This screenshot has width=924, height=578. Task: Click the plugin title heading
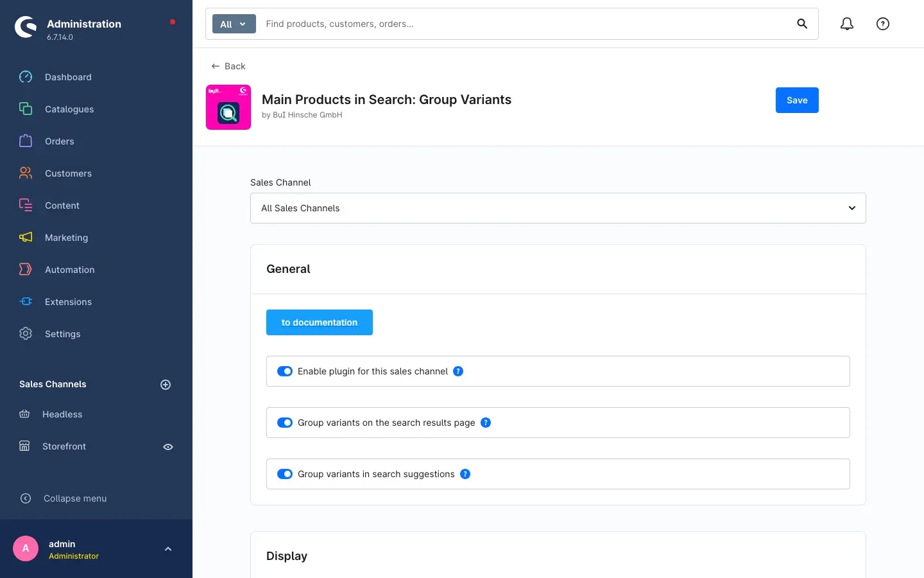tap(386, 100)
